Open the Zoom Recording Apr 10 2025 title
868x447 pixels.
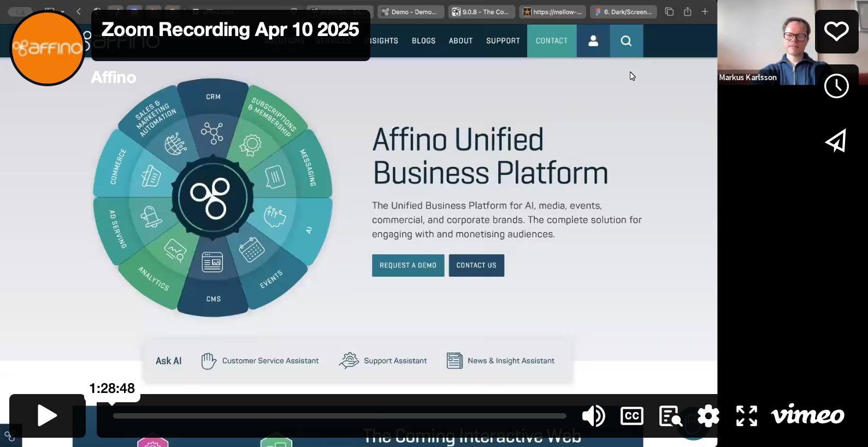(230, 29)
